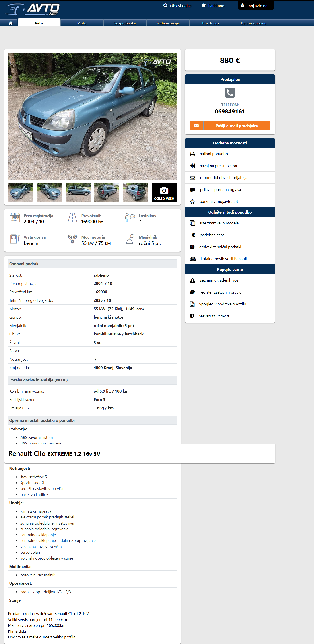Open arhivski tehnični podatki link
The height and width of the screenshot is (644, 314).
pyautogui.click(x=220, y=247)
